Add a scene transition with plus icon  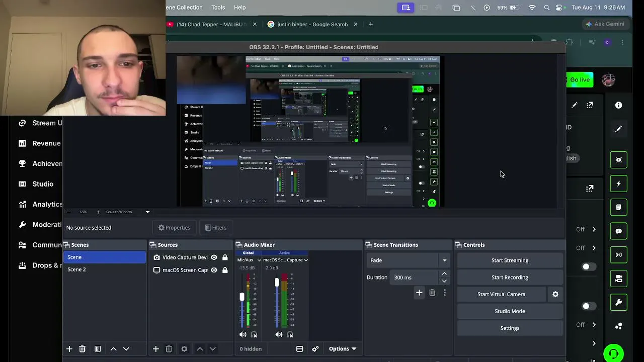(419, 293)
